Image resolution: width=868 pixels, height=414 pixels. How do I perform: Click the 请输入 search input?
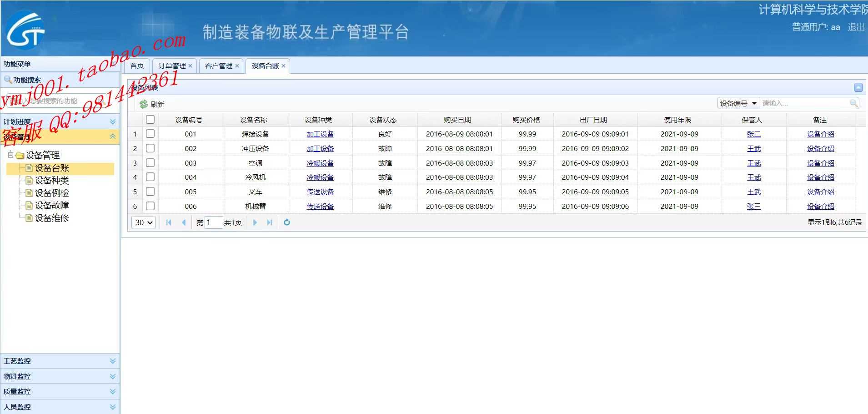[804, 103]
